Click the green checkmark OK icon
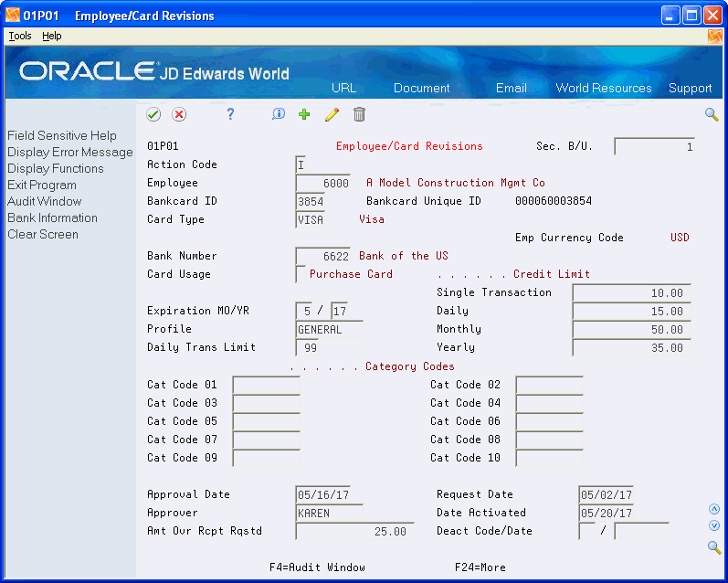This screenshot has width=728, height=583. (153, 114)
